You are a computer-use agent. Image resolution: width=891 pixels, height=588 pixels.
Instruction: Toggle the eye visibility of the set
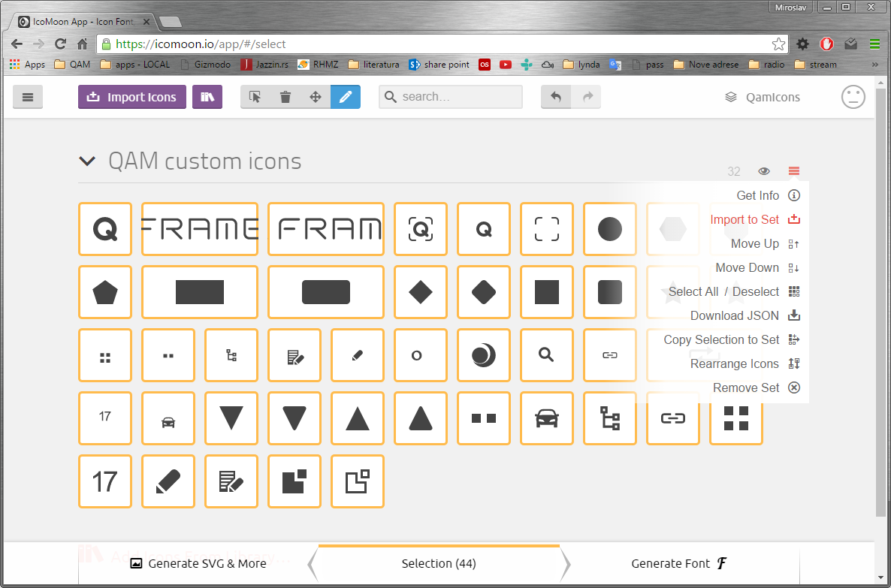764,171
